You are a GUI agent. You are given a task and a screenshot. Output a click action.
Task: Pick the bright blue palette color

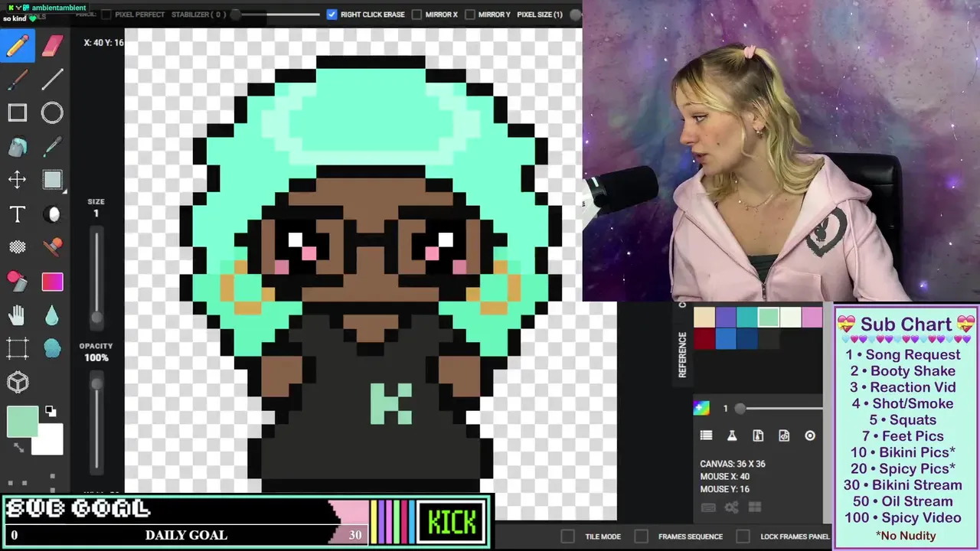[x=726, y=338]
